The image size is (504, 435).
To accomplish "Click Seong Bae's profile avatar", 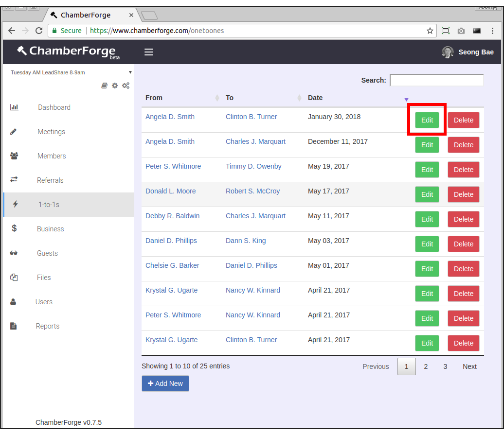I will [448, 52].
